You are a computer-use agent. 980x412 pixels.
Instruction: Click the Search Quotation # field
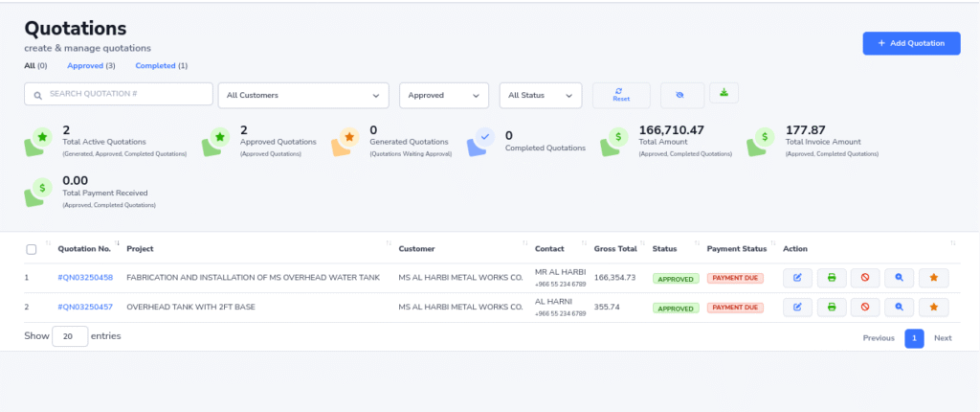pyautogui.click(x=119, y=94)
